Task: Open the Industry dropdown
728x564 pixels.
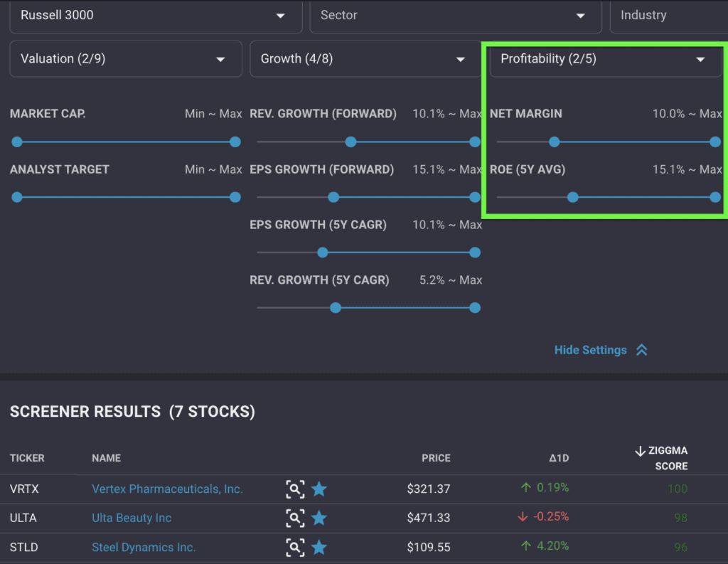Action: 668,16
